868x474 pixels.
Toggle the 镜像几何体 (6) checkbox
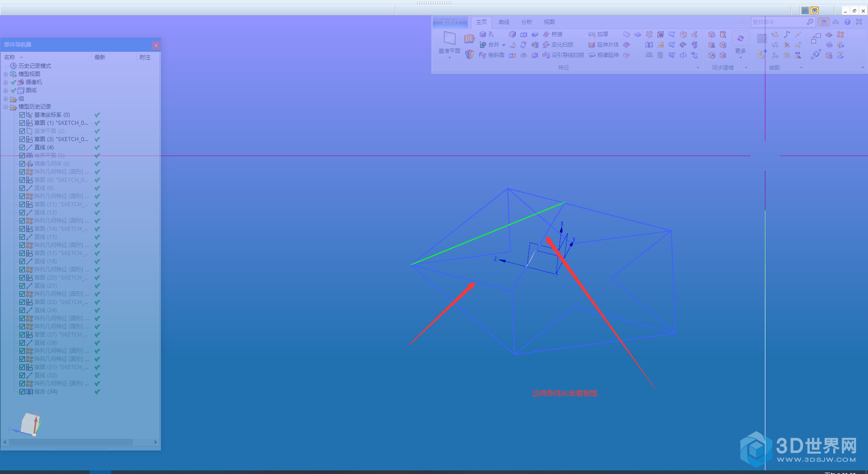click(x=22, y=164)
